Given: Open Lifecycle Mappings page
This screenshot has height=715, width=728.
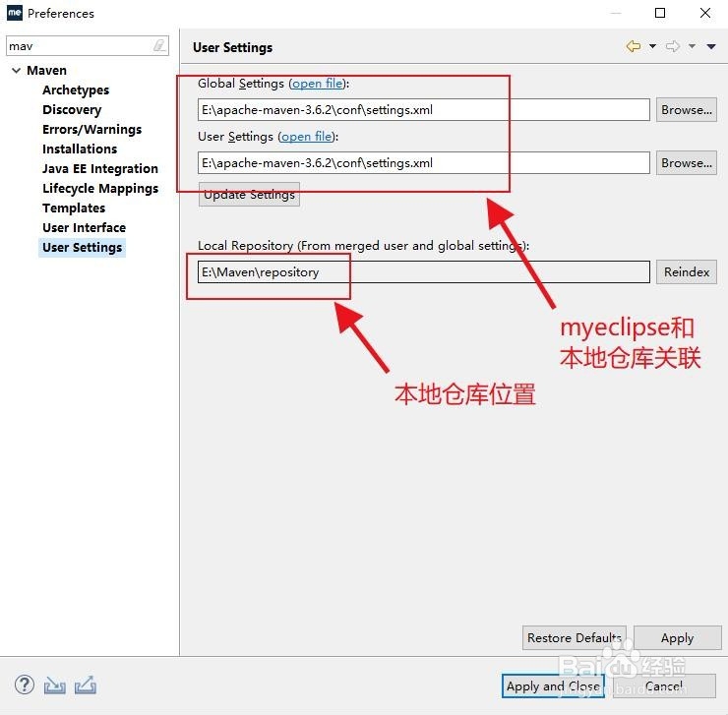Looking at the screenshot, I should tap(100, 189).
